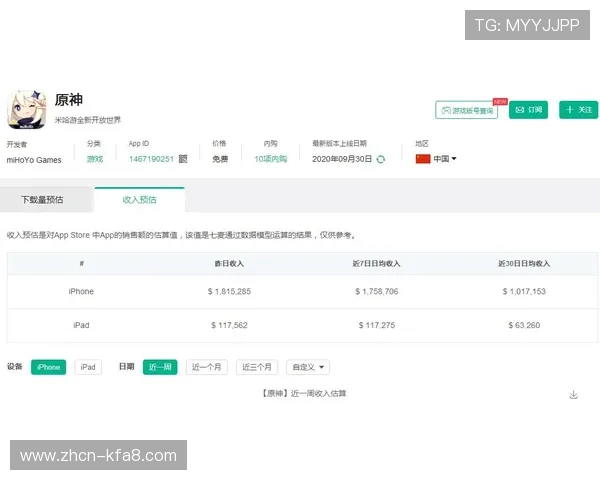Select the 近三个月 date range
The height and width of the screenshot is (480, 600).
[257, 367]
